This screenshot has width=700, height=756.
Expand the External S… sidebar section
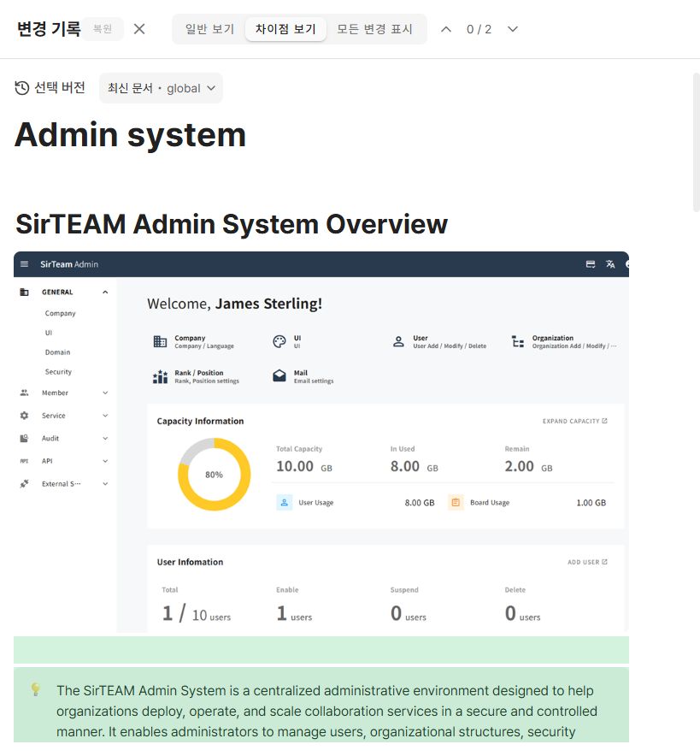(x=105, y=483)
